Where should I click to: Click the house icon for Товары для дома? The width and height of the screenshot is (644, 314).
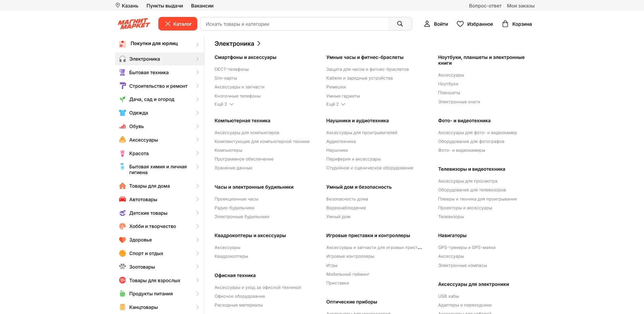click(123, 186)
